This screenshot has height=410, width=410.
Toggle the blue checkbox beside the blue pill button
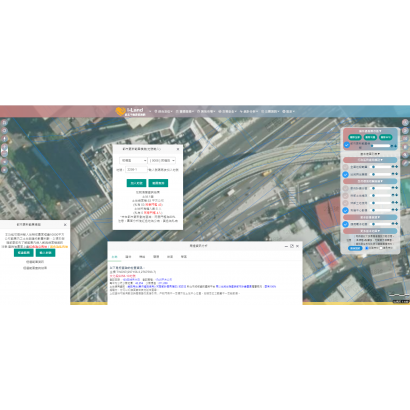coord(367,248)
